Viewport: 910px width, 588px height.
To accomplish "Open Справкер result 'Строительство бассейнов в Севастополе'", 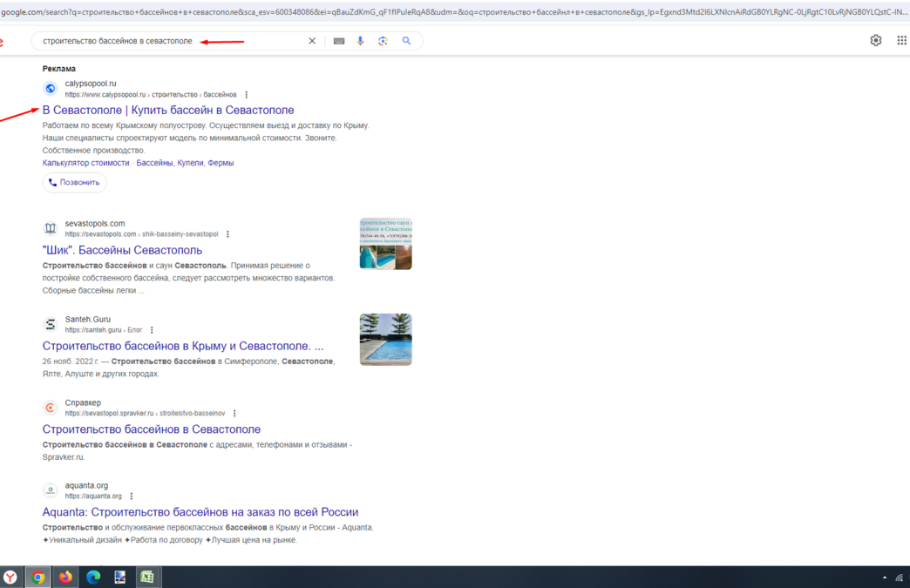I will (152, 429).
